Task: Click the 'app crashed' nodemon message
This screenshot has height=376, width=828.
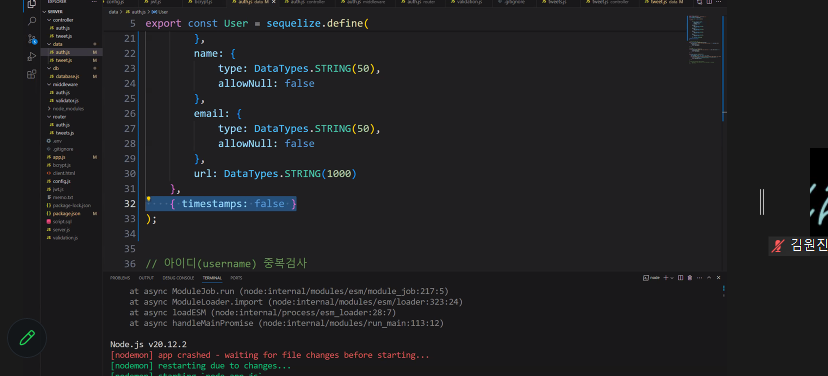Action: (x=270, y=355)
